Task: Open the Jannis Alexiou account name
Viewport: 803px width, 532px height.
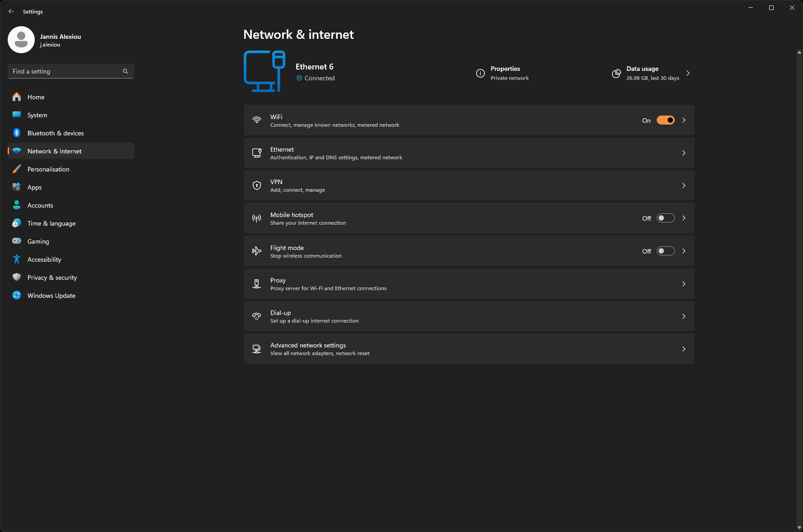Action: coord(60,37)
